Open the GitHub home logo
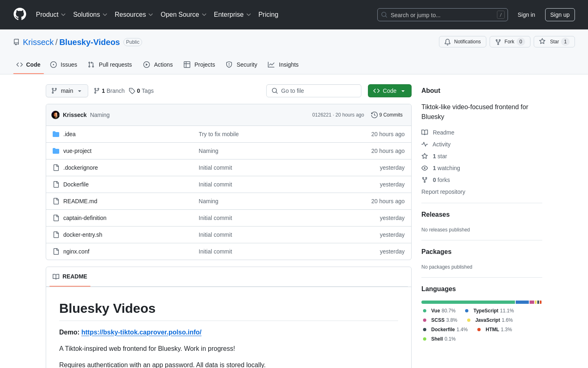 [20, 14]
